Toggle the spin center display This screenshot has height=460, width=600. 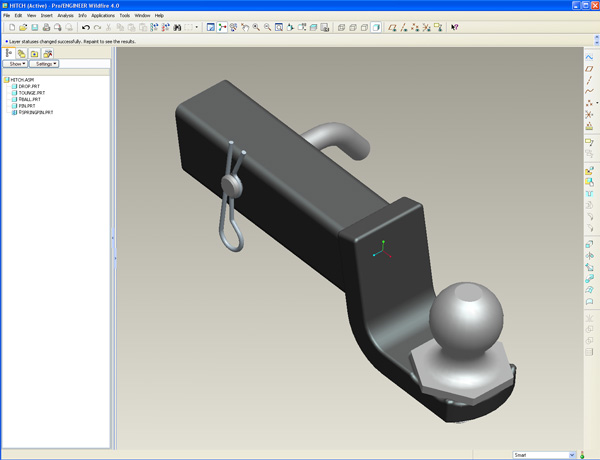coord(223,27)
